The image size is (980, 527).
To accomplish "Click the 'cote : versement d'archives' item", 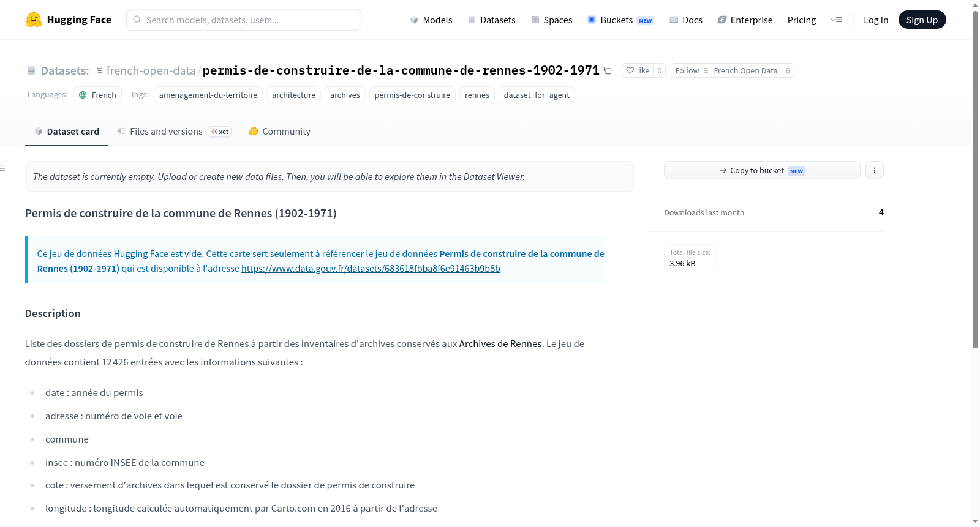I will (230, 485).
